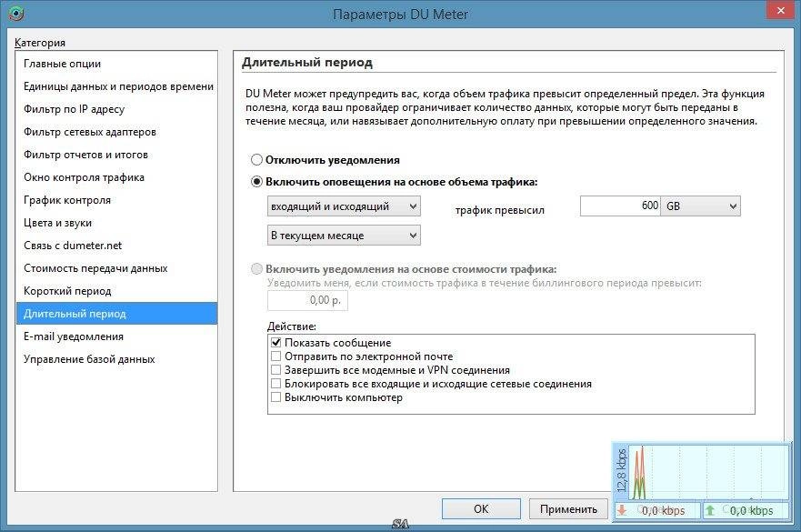Viewport: 801px width, 532px height.
Task: Click the 'трафик превысил' label
Action: pyautogui.click(x=500, y=210)
